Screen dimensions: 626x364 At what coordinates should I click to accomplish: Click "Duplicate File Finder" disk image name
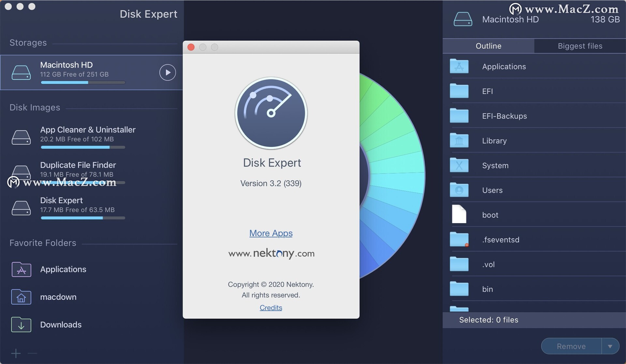click(78, 165)
